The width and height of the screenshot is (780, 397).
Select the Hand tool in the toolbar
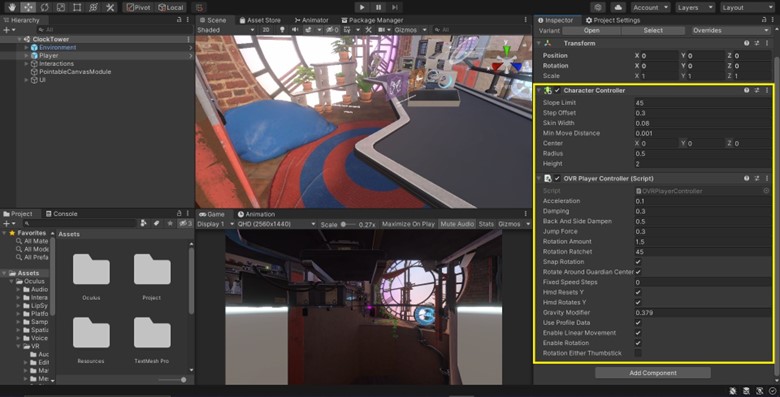pos(11,7)
